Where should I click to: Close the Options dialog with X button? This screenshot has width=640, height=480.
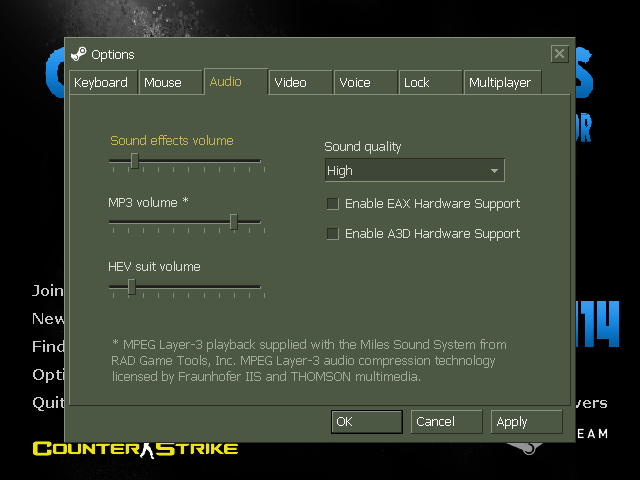pyautogui.click(x=559, y=54)
